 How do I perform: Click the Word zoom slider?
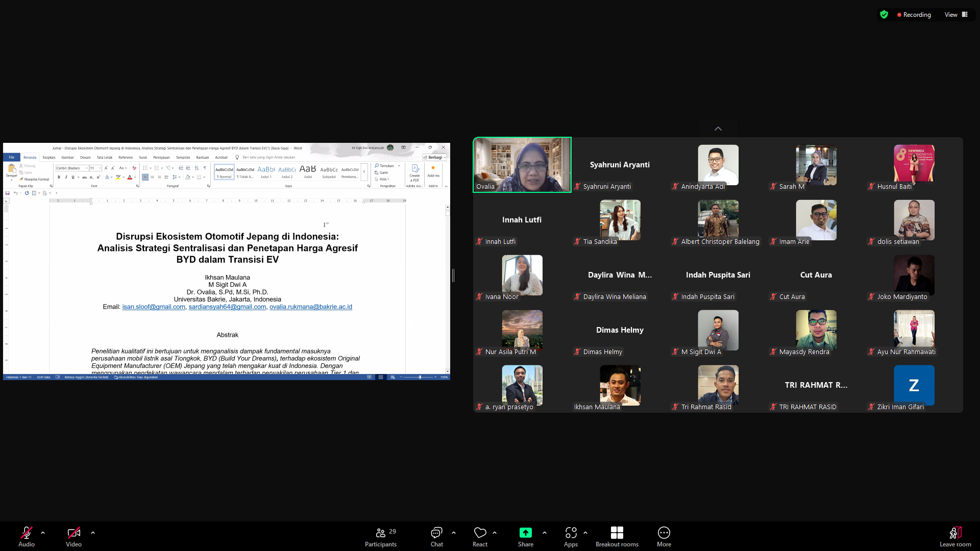pos(420,377)
